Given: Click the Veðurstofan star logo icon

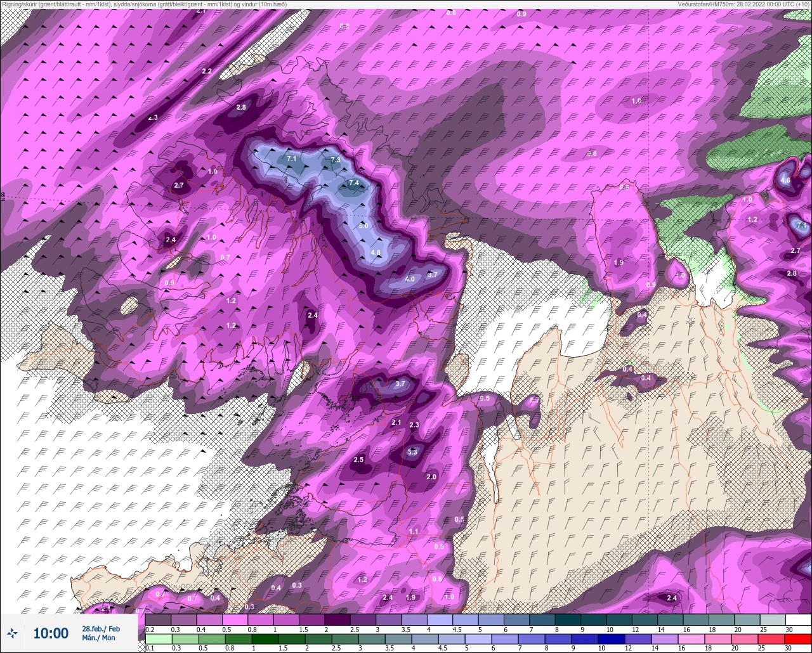Looking at the screenshot, I should pyautogui.click(x=12, y=633).
